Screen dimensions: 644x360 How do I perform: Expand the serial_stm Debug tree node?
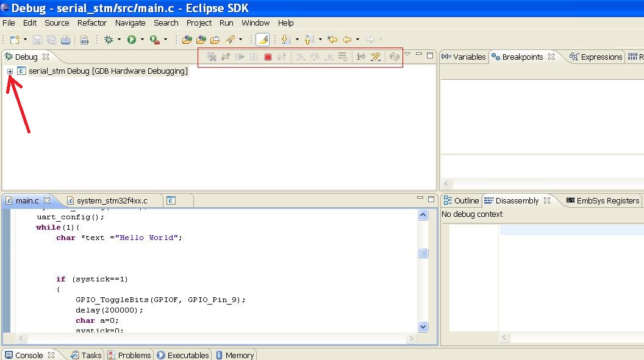[x=10, y=71]
